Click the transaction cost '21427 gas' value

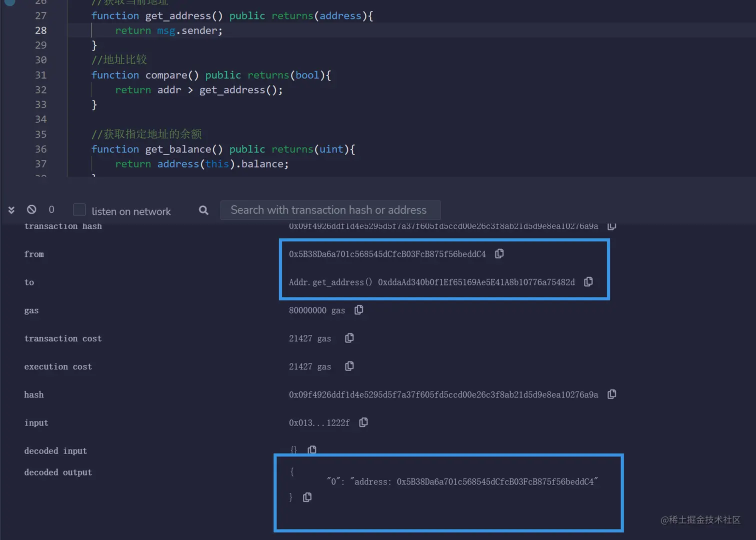[310, 338]
